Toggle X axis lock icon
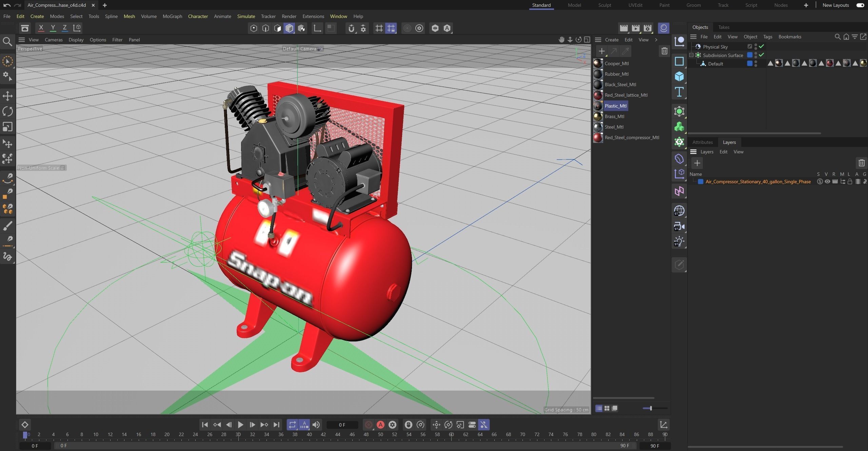This screenshot has width=868, height=451. tap(41, 28)
